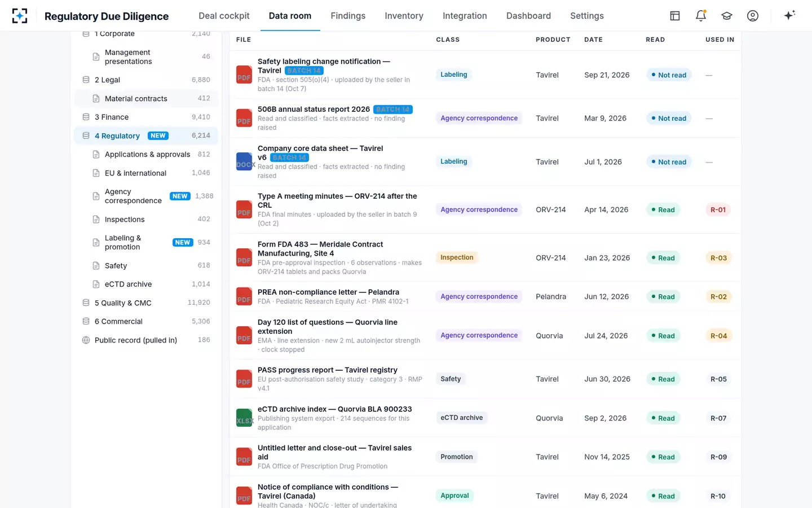Open Public record (pulled in) folder

[x=146, y=340]
